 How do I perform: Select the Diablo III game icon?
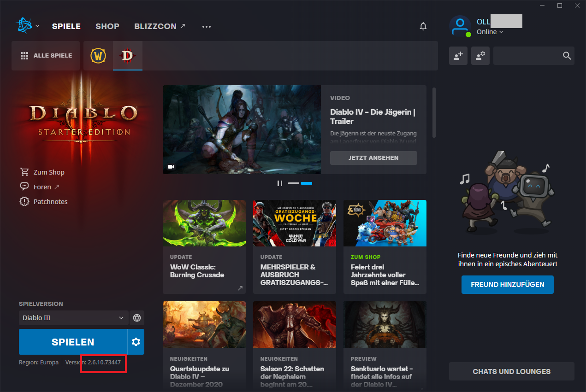pyautogui.click(x=127, y=56)
